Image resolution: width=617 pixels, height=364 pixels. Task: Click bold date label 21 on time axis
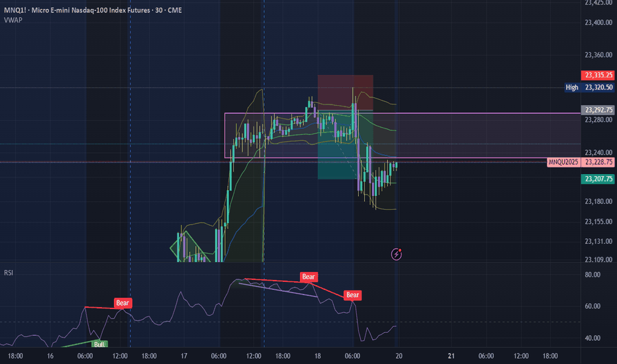(x=451, y=356)
